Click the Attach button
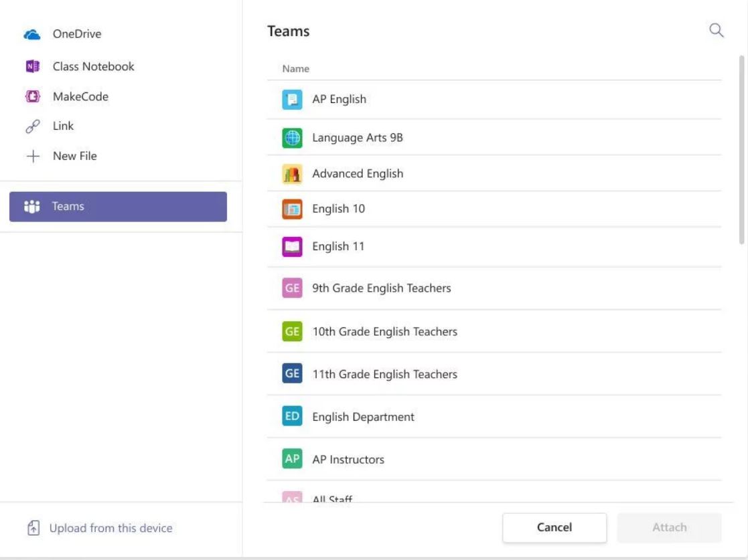The height and width of the screenshot is (560, 748). tap(669, 527)
